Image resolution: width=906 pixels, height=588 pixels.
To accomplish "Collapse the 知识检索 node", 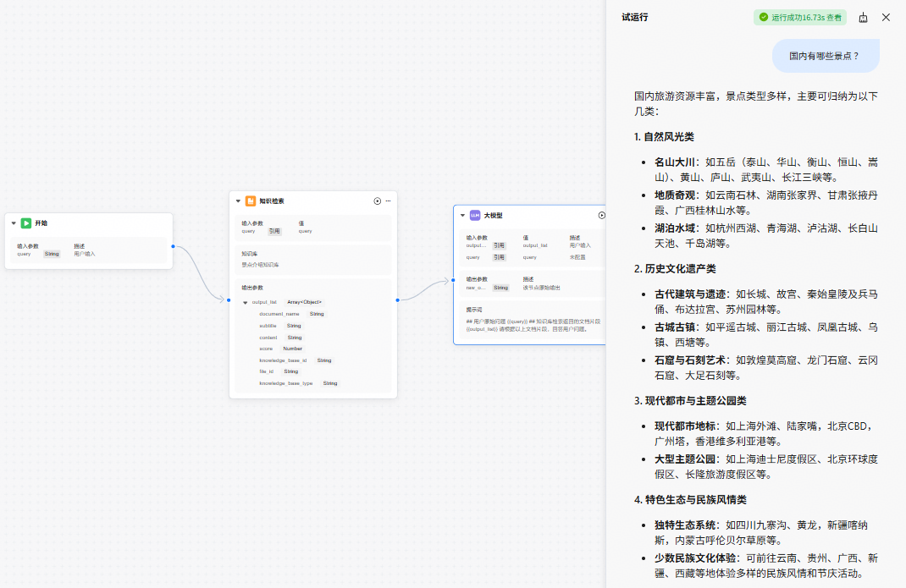I will (x=238, y=201).
